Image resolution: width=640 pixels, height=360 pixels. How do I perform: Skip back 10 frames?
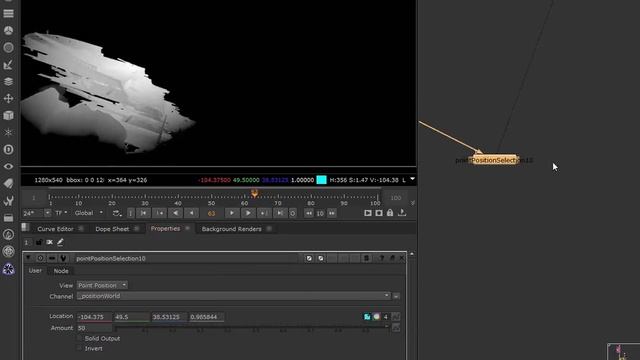point(309,213)
